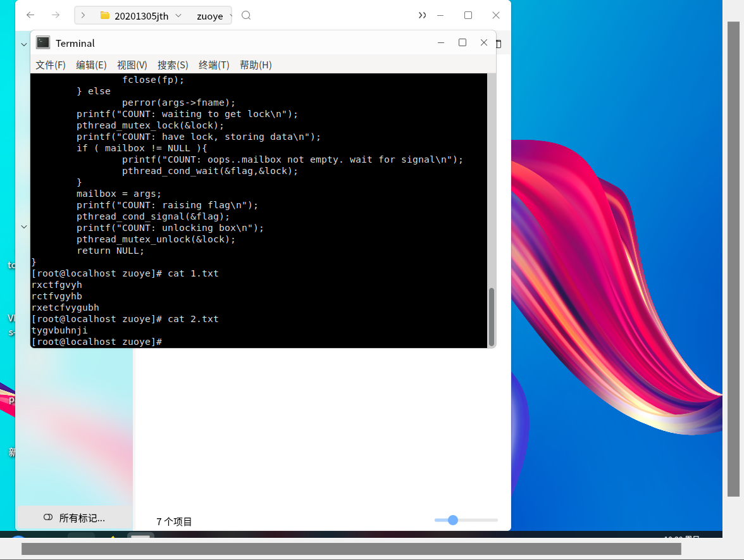This screenshot has height=560, width=744.
Task: Close the Terminal window
Action: click(483, 43)
